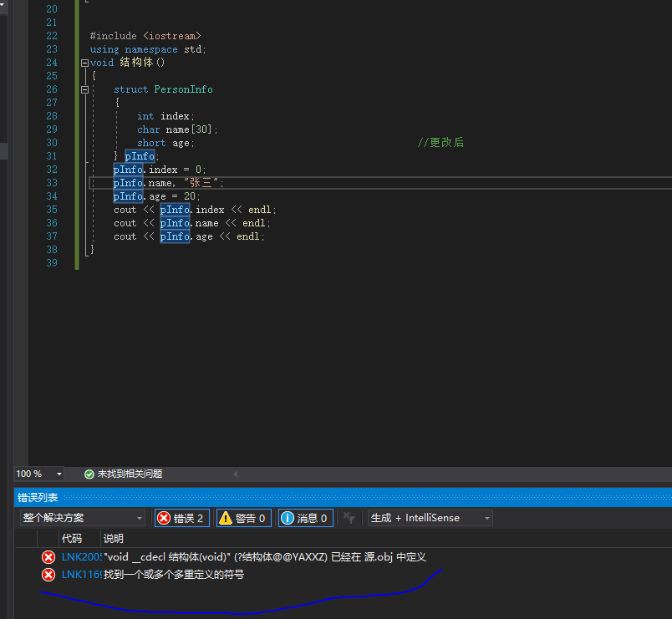672x619 pixels.
Task: Click line number 33 in the gutter
Action: coord(52,183)
